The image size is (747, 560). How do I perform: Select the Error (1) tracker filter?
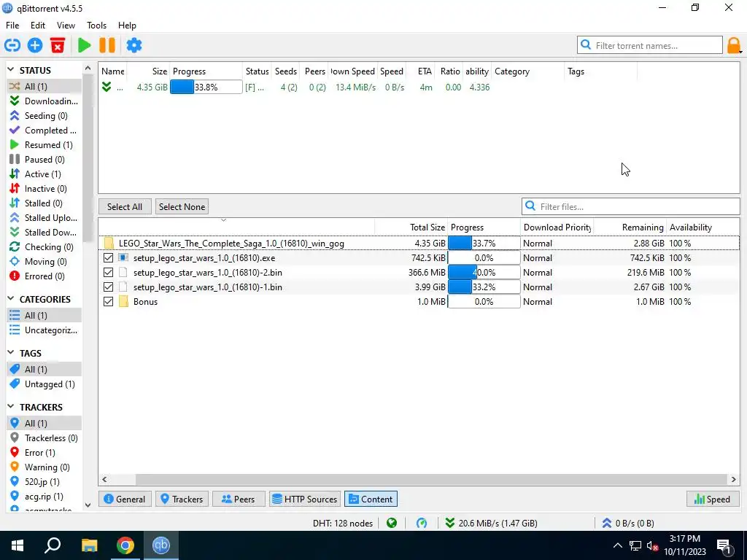click(44, 452)
